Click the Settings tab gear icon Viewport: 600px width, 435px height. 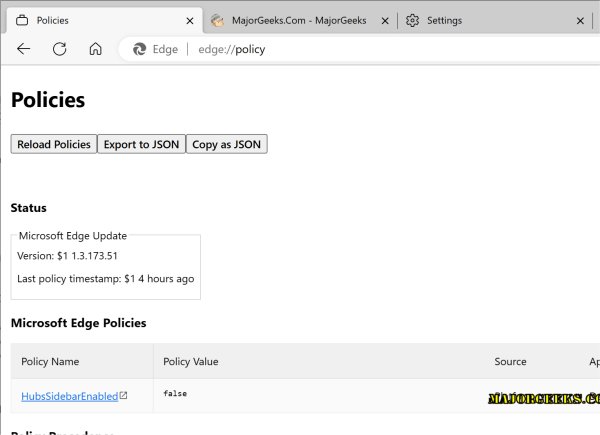(412, 20)
